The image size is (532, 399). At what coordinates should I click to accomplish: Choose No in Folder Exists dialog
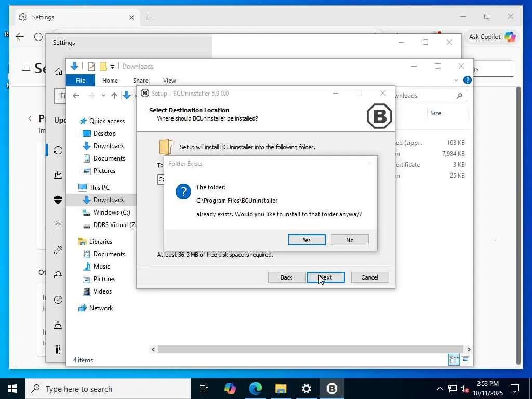coord(350,240)
